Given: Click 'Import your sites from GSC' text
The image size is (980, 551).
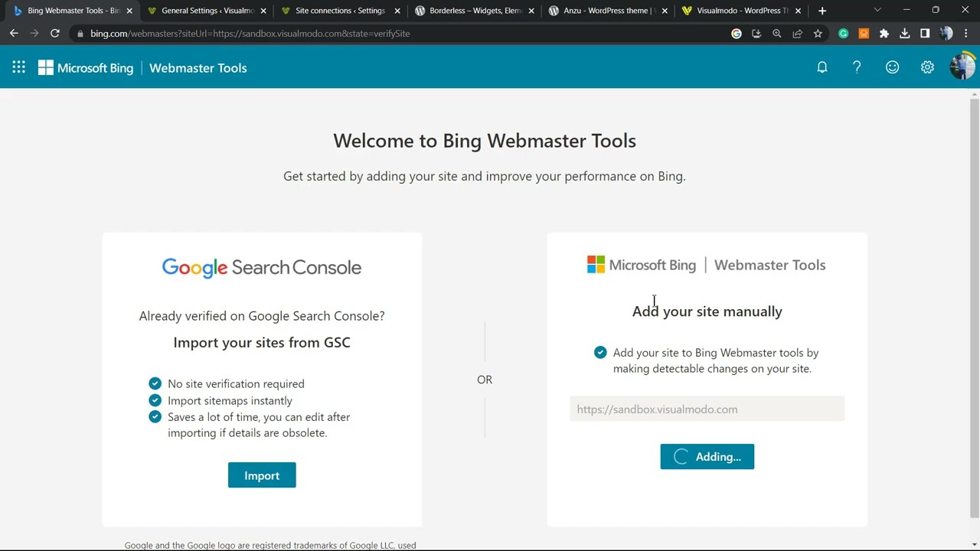Looking at the screenshot, I should (x=262, y=343).
